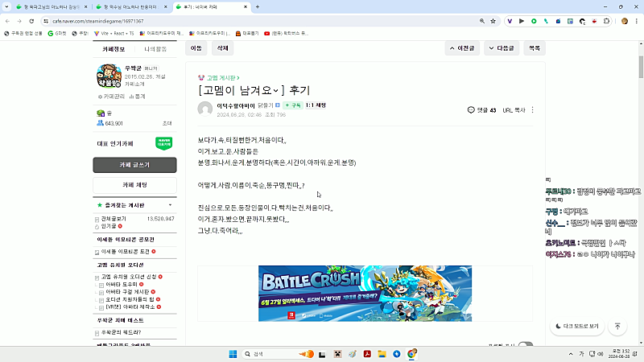The image size is (644, 362).
Task: Open the Extensions puzzle icon
Action: tap(607, 21)
